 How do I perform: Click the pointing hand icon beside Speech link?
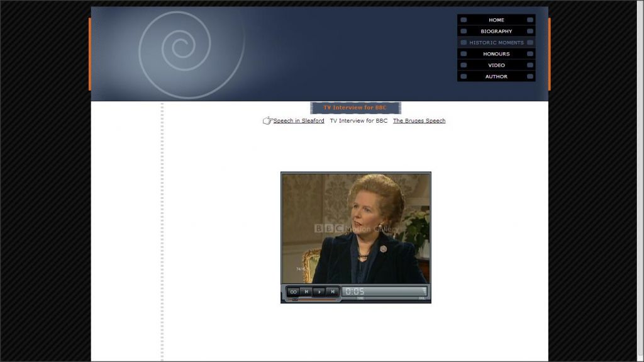tap(267, 121)
